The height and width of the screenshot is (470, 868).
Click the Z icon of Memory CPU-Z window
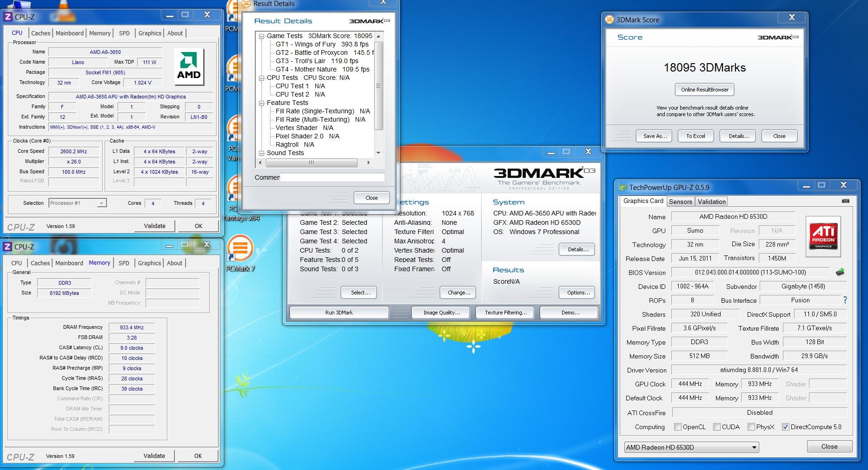8,247
